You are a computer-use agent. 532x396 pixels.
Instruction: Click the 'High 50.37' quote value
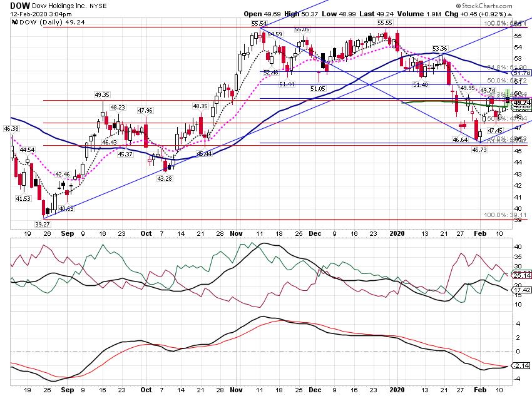(301, 14)
